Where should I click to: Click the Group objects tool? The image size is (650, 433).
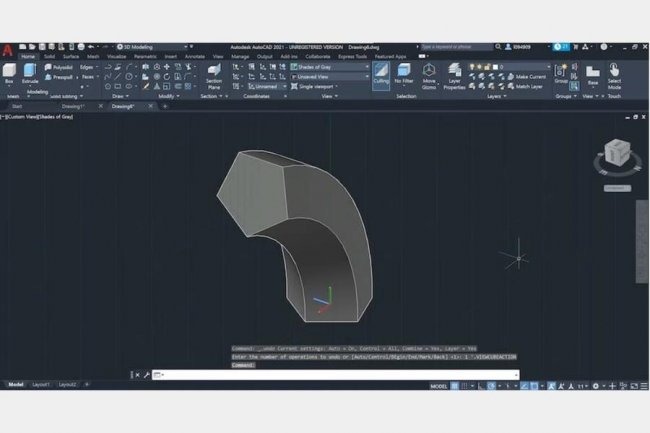click(x=561, y=74)
